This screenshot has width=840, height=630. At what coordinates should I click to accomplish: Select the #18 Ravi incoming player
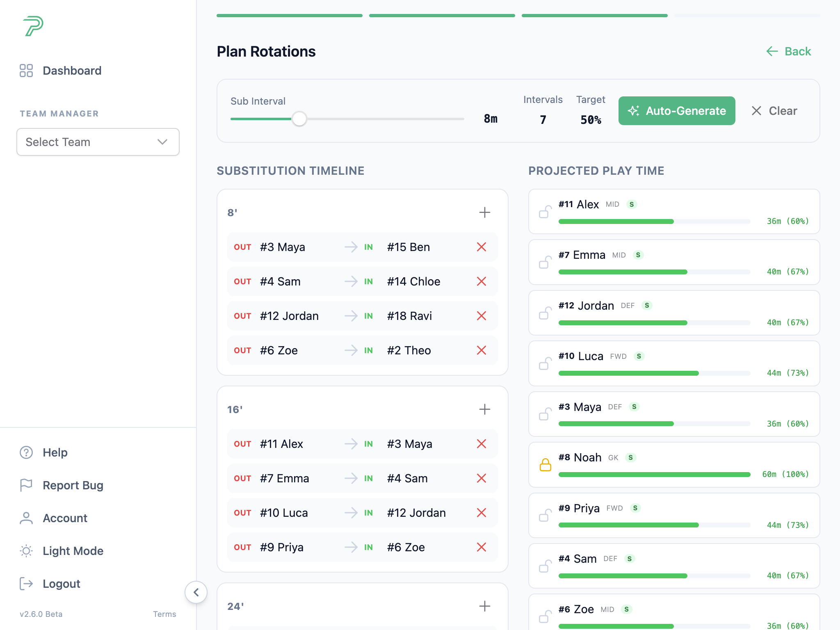409,316
